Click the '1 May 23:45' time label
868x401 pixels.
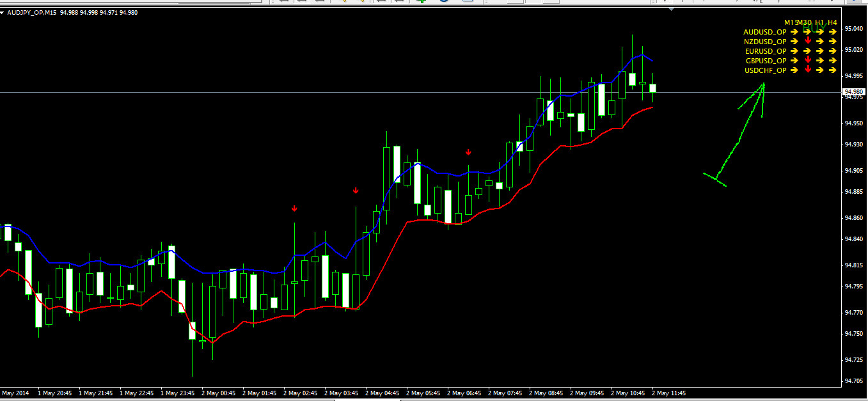178,393
